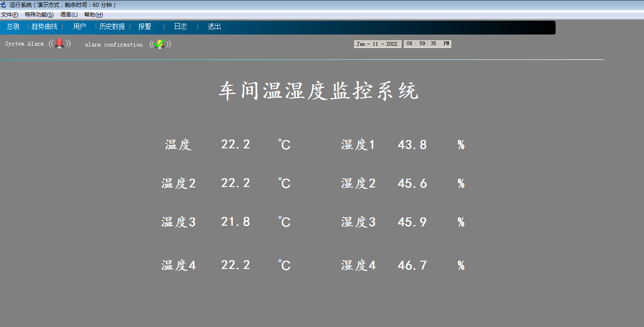View the 历史数据 history data page
This screenshot has width=644, height=327.
pos(112,27)
